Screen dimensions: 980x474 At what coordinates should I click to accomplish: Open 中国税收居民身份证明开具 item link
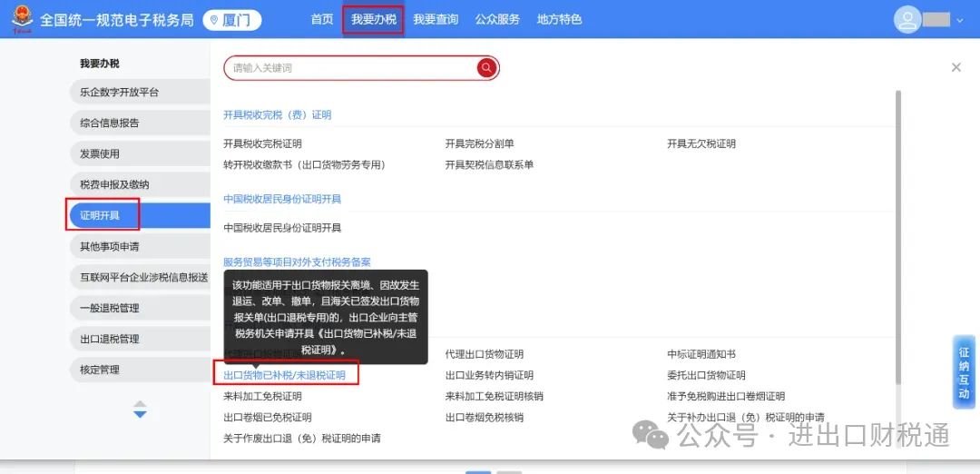282,228
